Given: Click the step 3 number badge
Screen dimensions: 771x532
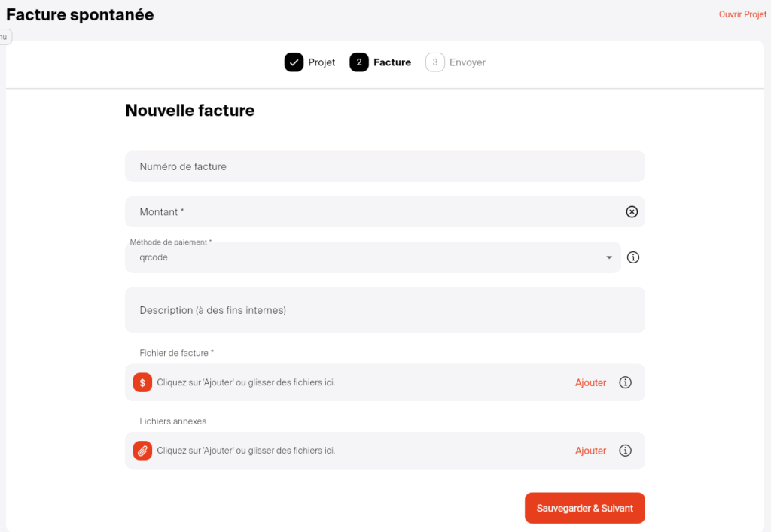Looking at the screenshot, I should pyautogui.click(x=435, y=62).
